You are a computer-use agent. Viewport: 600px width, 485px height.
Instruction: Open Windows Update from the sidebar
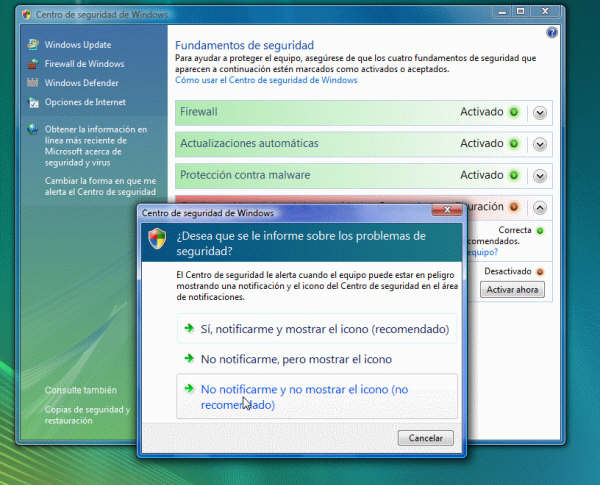(x=78, y=45)
